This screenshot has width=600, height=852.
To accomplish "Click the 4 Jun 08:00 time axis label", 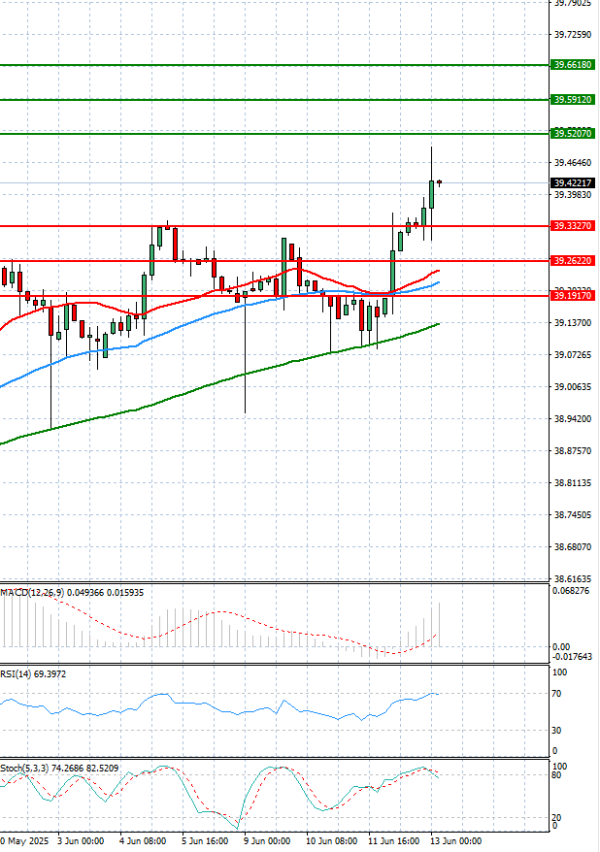I will coord(143,841).
